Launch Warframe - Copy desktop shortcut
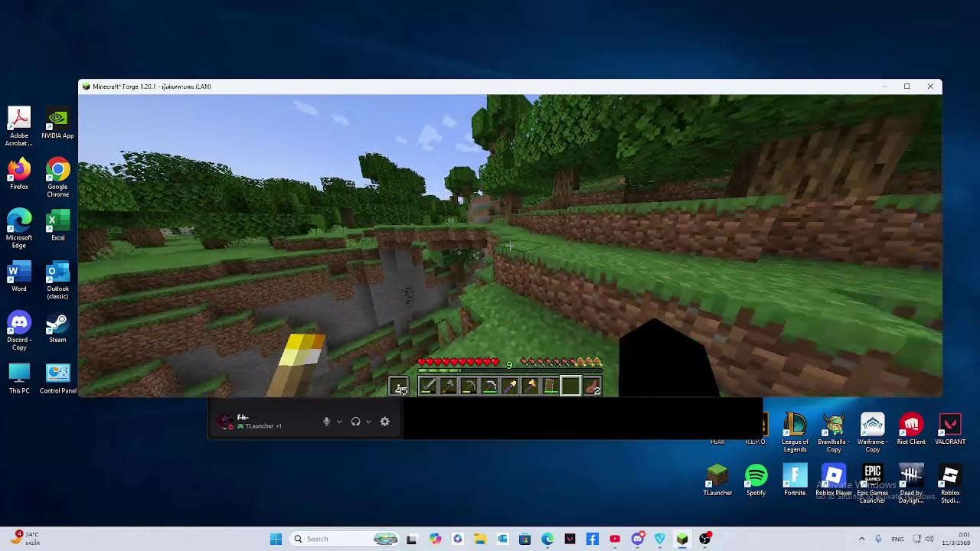Viewport: 980px width, 551px height. click(x=872, y=432)
